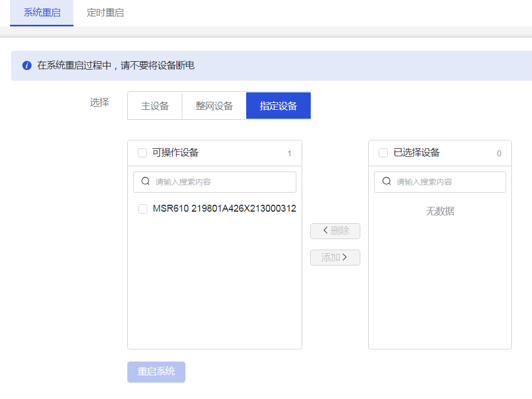This screenshot has width=532, height=399.
Task: Click the 选择 field label
Action: coord(99,103)
